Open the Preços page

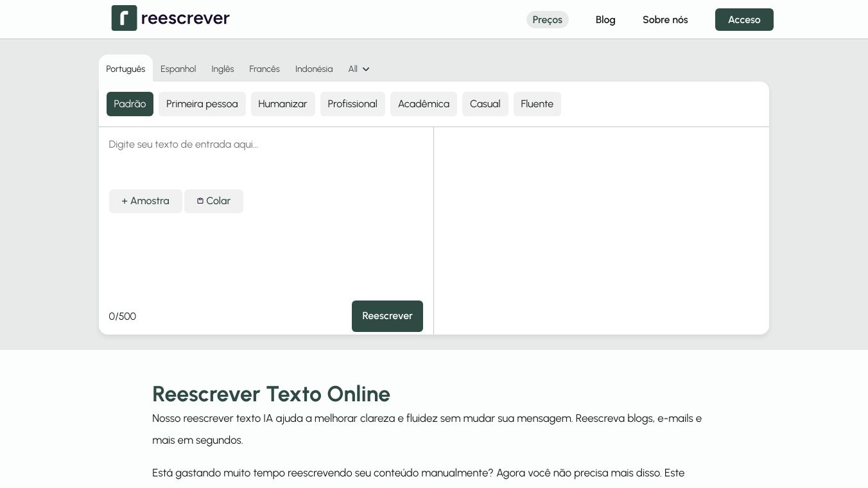(x=547, y=20)
